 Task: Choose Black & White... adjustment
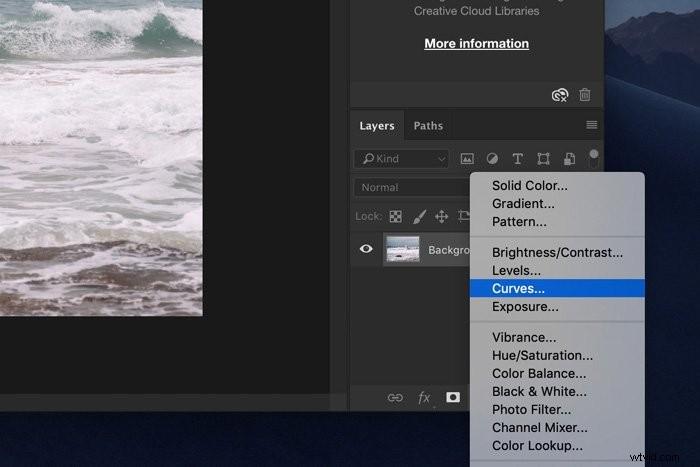(557, 392)
